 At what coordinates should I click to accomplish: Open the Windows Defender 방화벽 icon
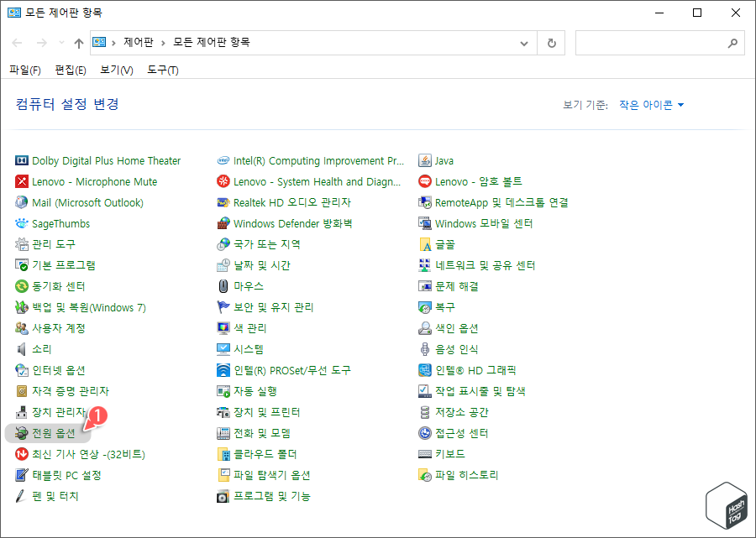(223, 223)
